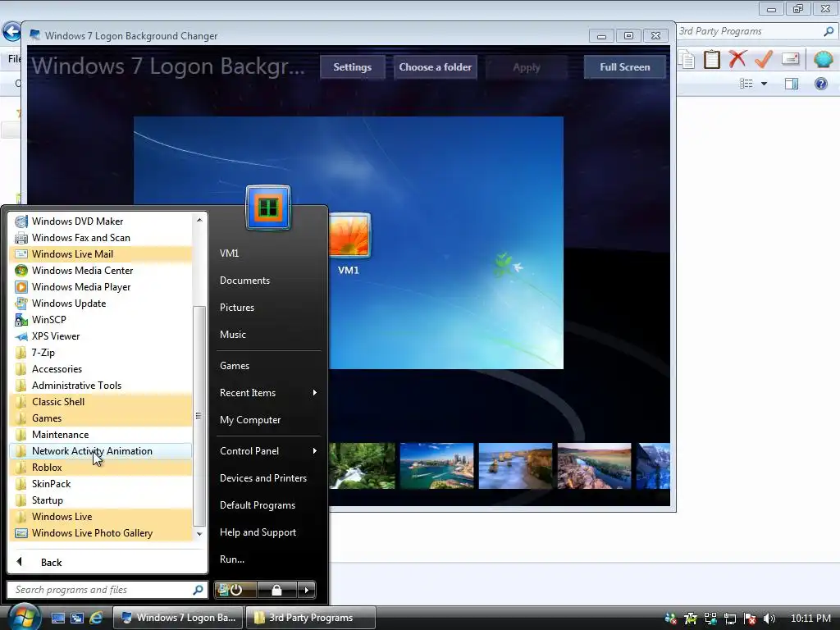Screen dimensions: 840x630
Task: Click the VM1 flower user tile in preview
Action: click(349, 235)
